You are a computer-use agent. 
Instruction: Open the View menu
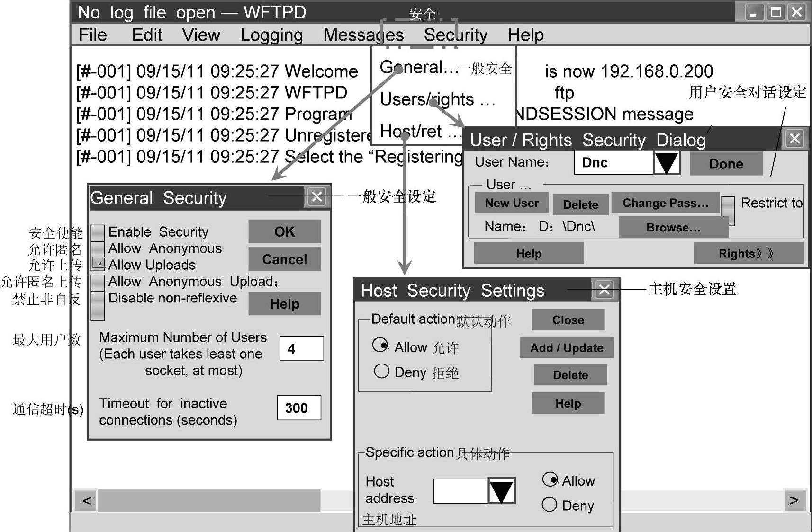(201, 35)
